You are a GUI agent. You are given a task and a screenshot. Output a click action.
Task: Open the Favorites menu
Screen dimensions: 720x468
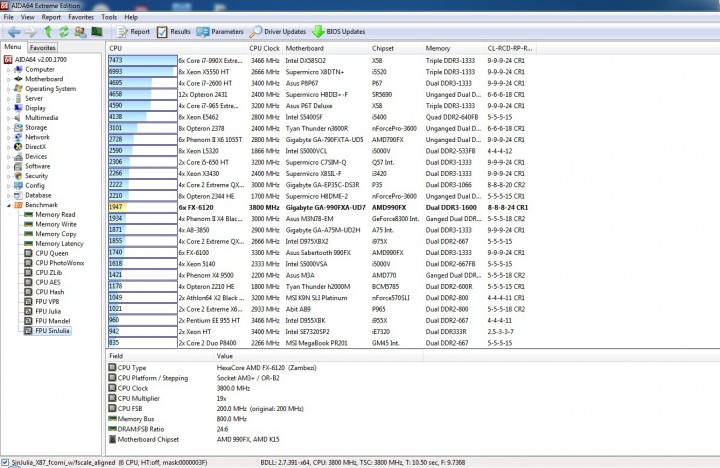(x=81, y=17)
